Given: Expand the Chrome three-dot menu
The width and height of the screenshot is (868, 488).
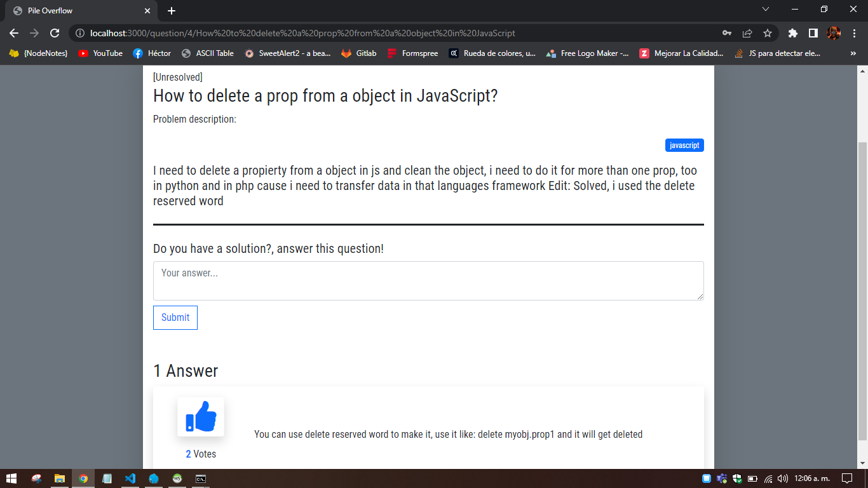Looking at the screenshot, I should [x=854, y=33].
